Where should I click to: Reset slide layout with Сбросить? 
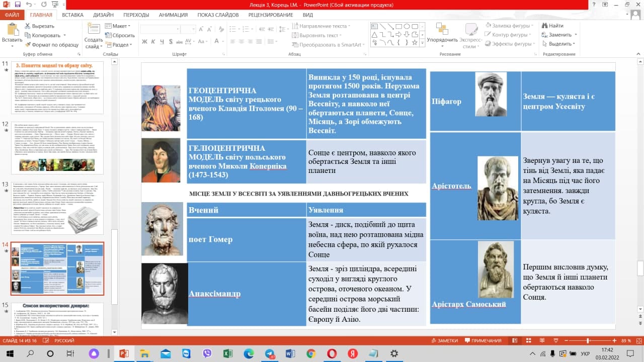[120, 35]
